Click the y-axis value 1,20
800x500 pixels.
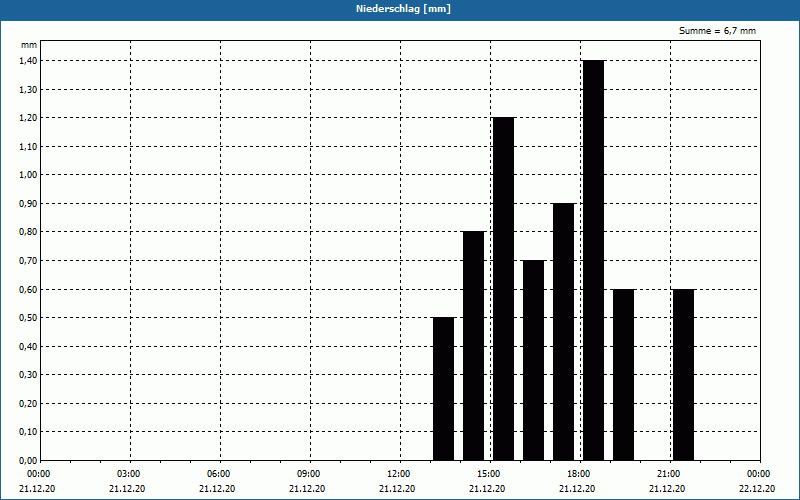(x=29, y=118)
